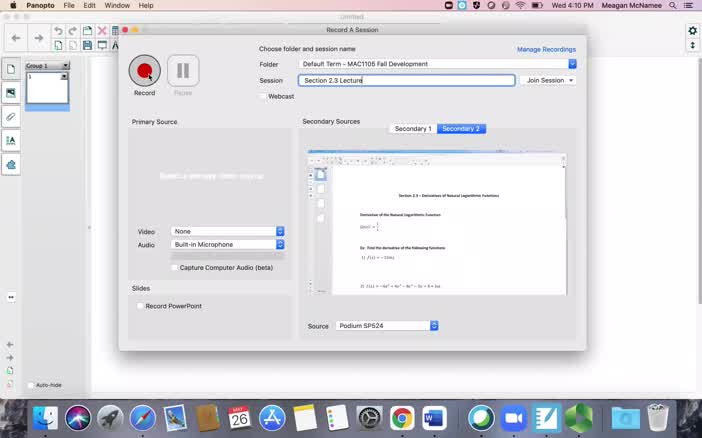This screenshot has height=438, width=702.
Task: Click the Manage Recordings link
Action: pyautogui.click(x=546, y=49)
